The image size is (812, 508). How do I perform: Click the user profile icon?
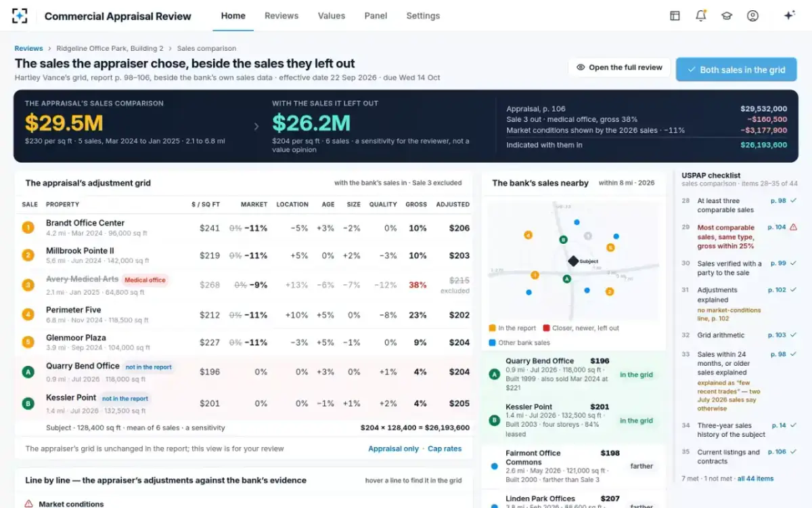click(x=752, y=16)
